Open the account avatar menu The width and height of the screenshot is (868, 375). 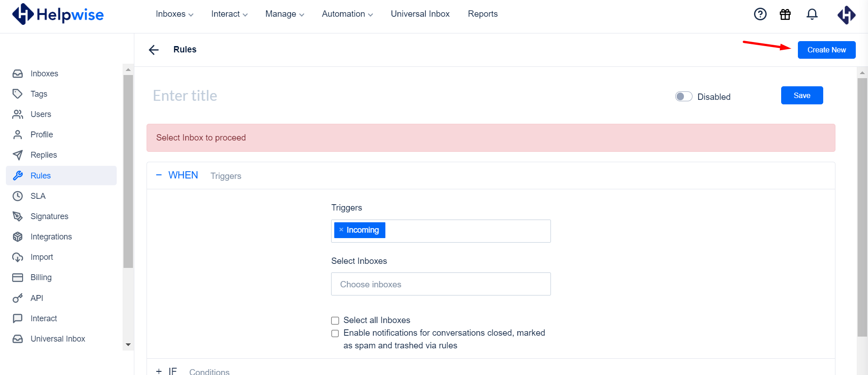[846, 14]
